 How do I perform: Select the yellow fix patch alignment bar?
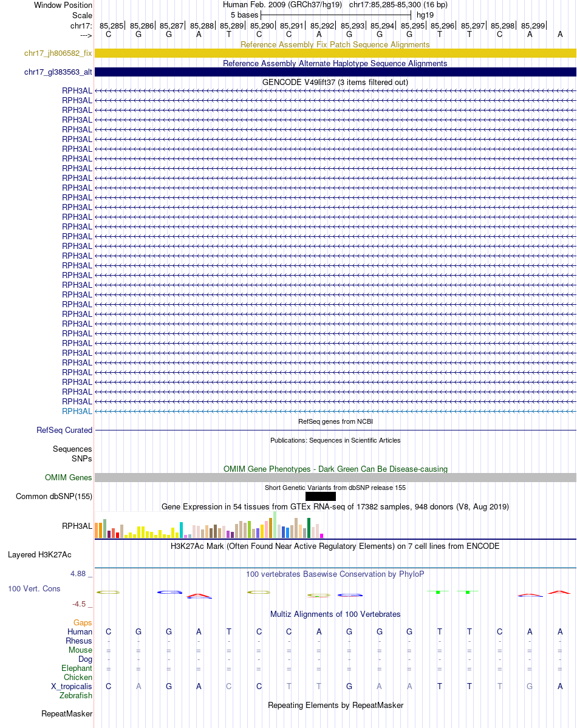tap(335, 53)
